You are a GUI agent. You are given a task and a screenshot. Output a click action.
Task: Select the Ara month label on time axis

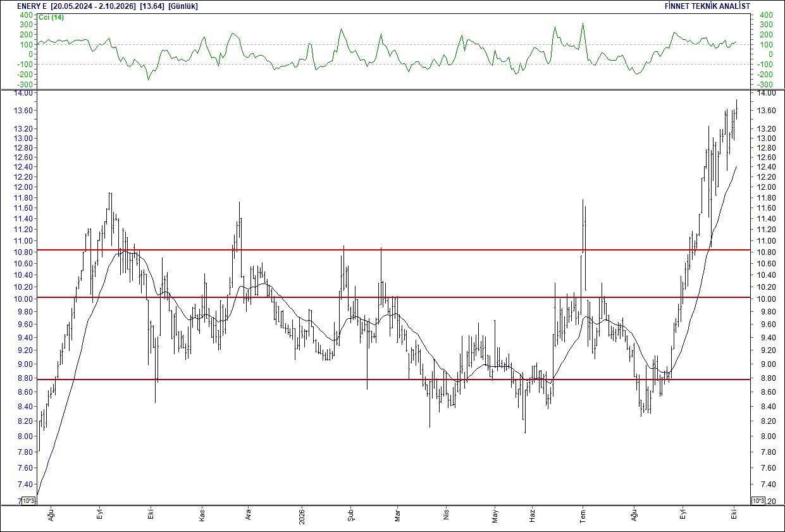point(249,516)
